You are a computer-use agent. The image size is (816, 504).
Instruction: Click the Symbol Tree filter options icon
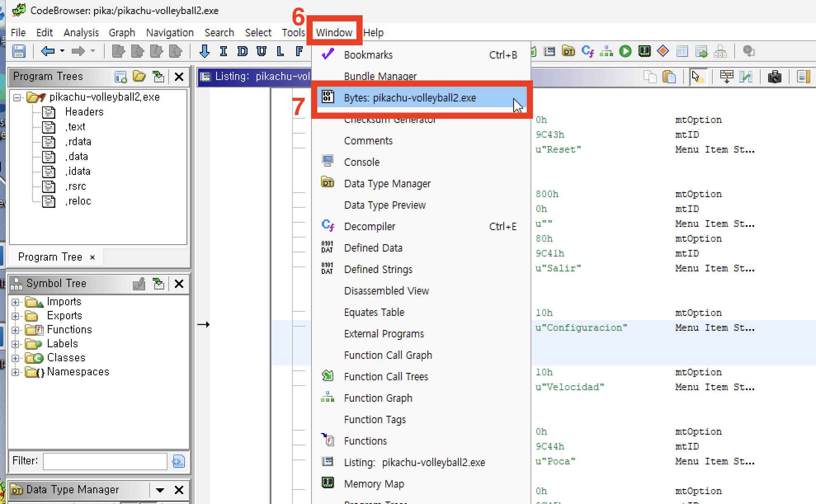[178, 461]
